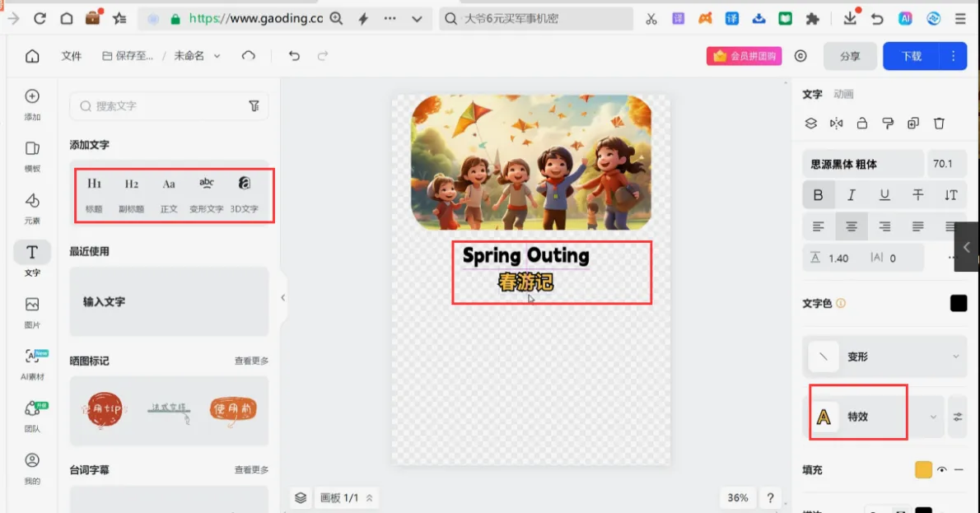Image resolution: width=980 pixels, height=513 pixels.
Task: Click the layers icon beside 画板 1/1
Action: [x=301, y=498]
